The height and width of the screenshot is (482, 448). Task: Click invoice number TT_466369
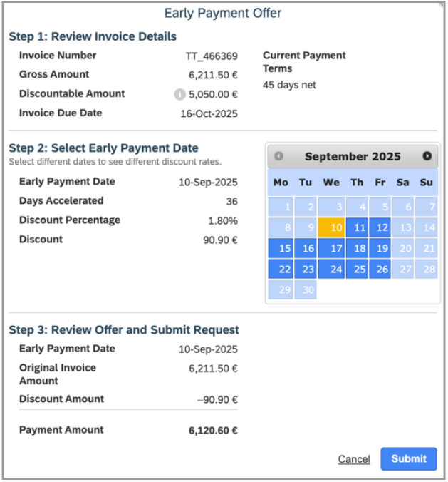coord(212,56)
